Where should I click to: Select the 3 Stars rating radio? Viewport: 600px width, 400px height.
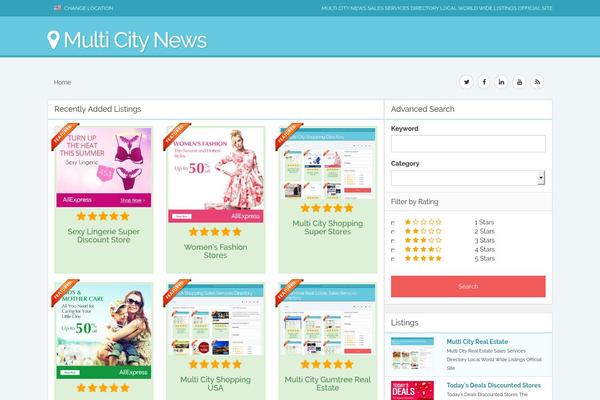(393, 241)
